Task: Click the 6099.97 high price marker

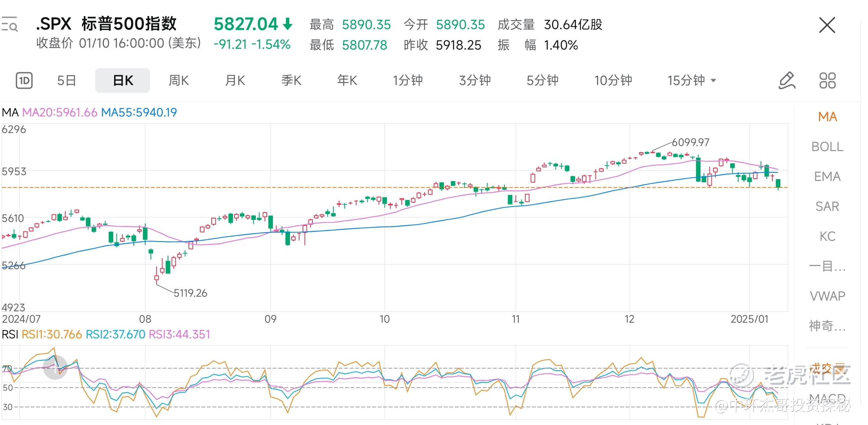Action: click(x=690, y=142)
